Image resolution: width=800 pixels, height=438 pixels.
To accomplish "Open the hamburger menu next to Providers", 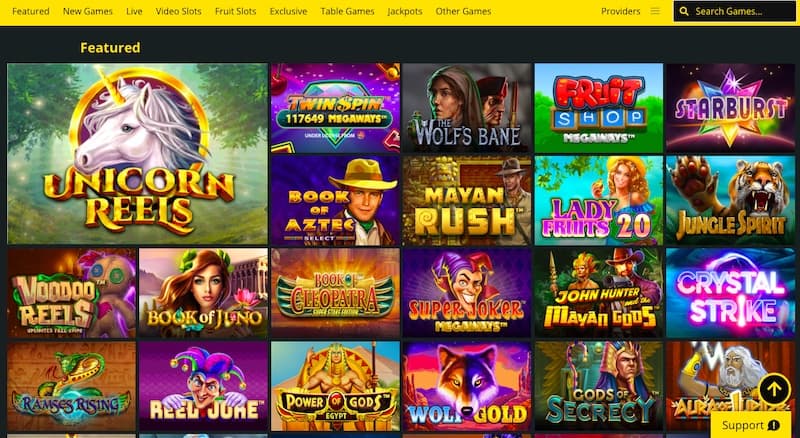I will [x=655, y=11].
